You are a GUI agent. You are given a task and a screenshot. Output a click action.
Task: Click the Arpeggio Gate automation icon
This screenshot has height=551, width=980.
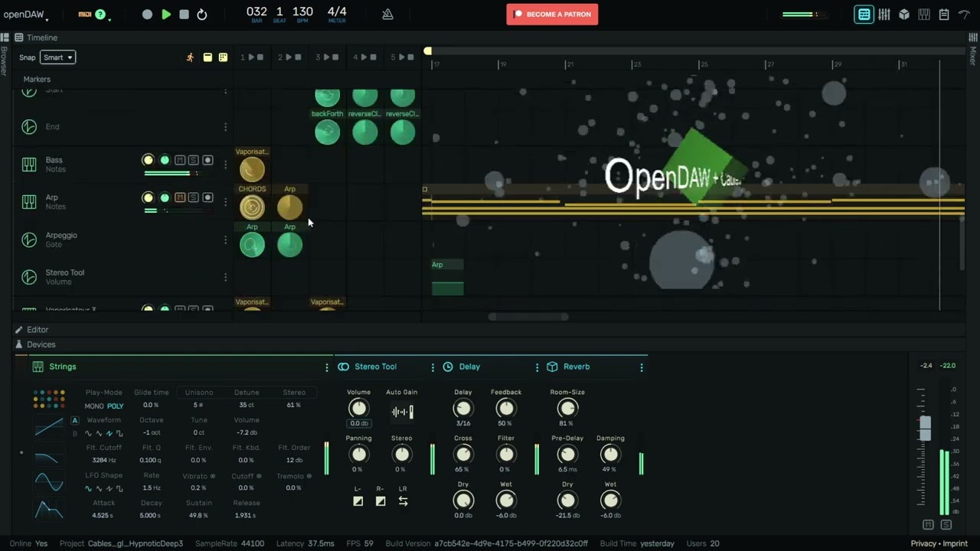(29, 240)
